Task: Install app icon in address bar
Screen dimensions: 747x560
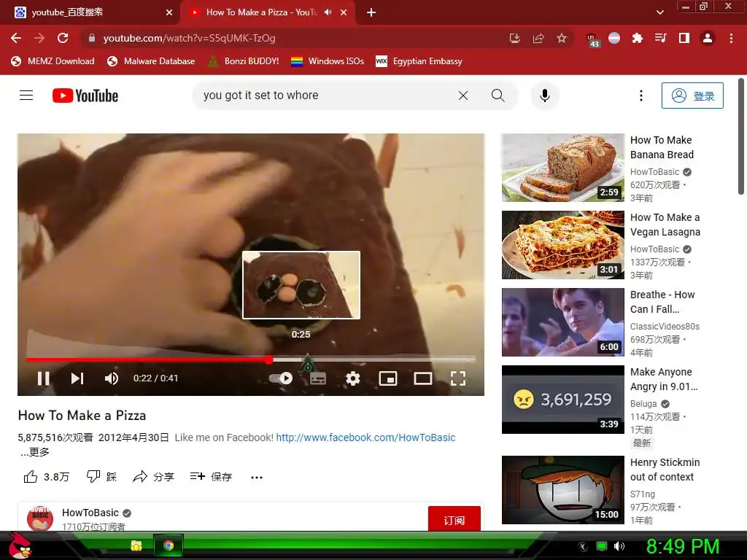Action: click(514, 38)
